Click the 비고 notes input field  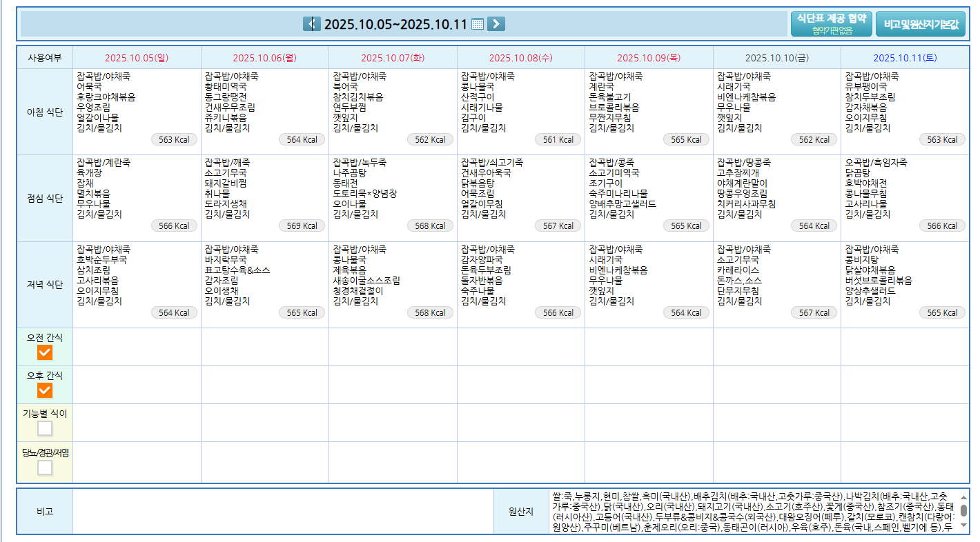283,512
